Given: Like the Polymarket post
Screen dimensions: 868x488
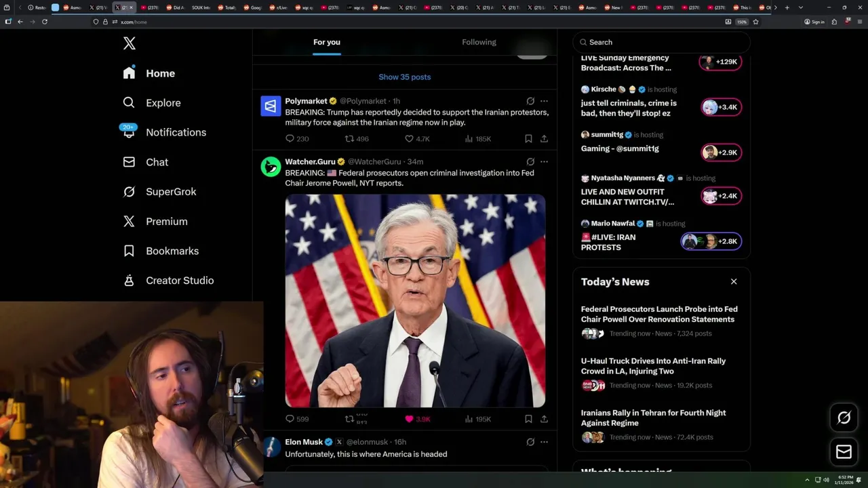Looking at the screenshot, I should (x=417, y=139).
